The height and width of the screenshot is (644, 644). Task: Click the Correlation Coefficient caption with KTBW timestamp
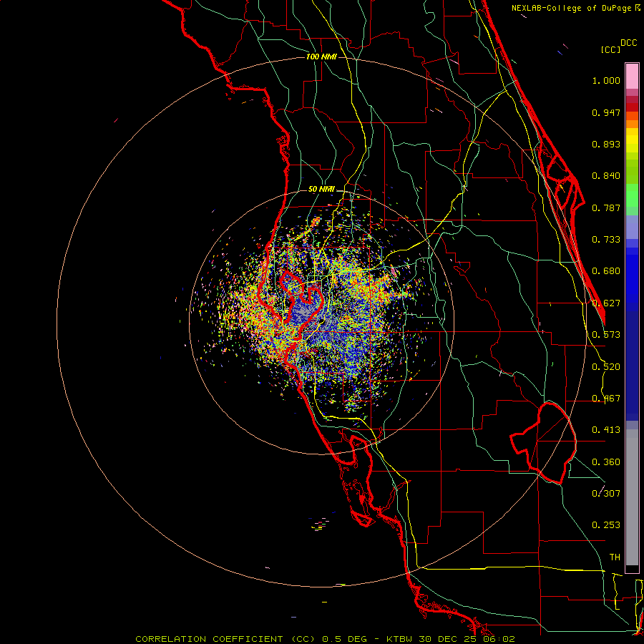click(x=325, y=639)
